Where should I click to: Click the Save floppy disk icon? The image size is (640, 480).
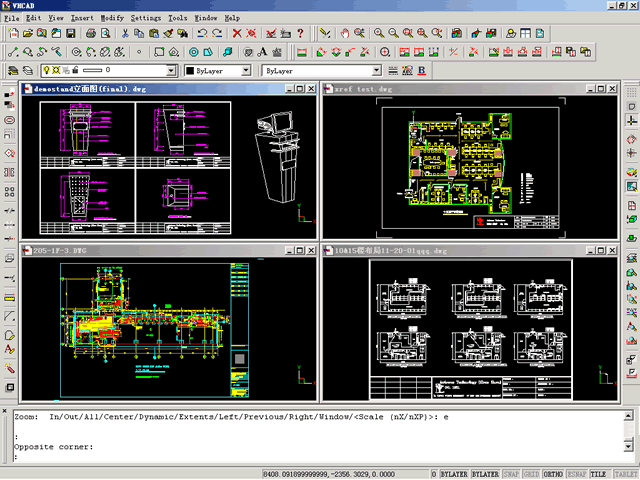point(71,33)
